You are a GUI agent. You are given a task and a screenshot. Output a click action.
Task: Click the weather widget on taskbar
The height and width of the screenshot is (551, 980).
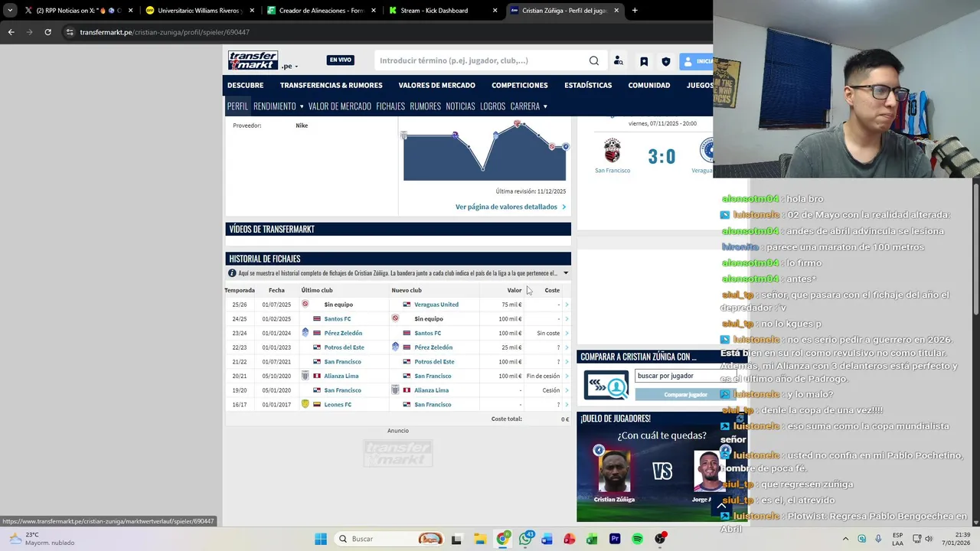42,539
